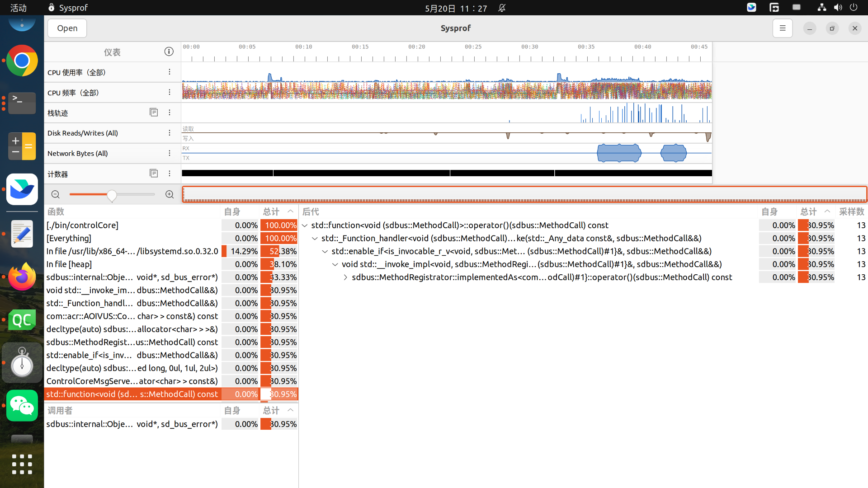
Task: Open options menu for Network Bytes row
Action: point(170,153)
